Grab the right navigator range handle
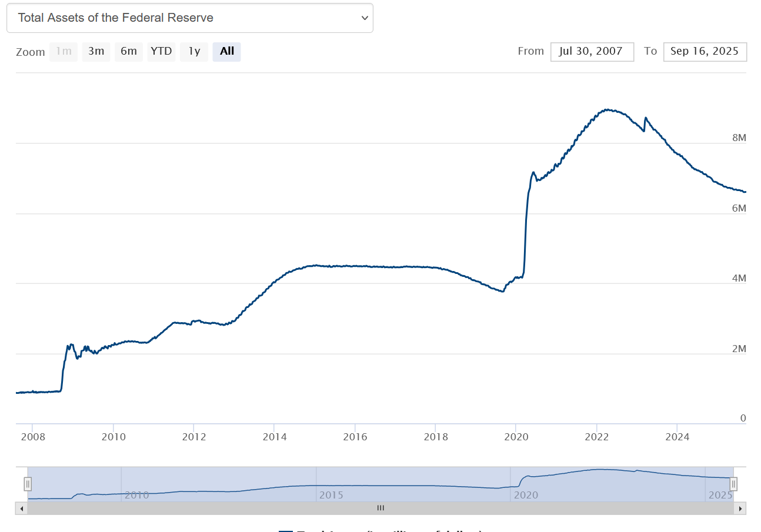Image resolution: width=761 pixels, height=532 pixels. pos(733,484)
